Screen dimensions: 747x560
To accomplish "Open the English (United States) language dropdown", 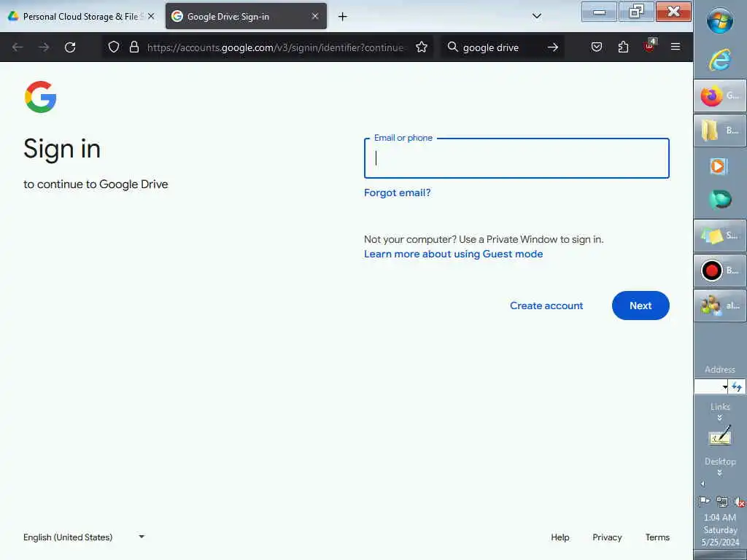I will pos(84,537).
